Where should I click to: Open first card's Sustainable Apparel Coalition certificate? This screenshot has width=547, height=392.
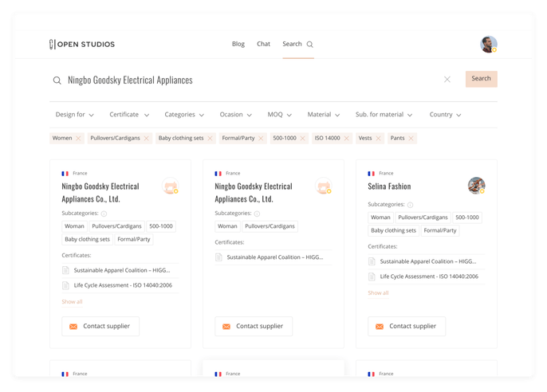click(x=120, y=270)
